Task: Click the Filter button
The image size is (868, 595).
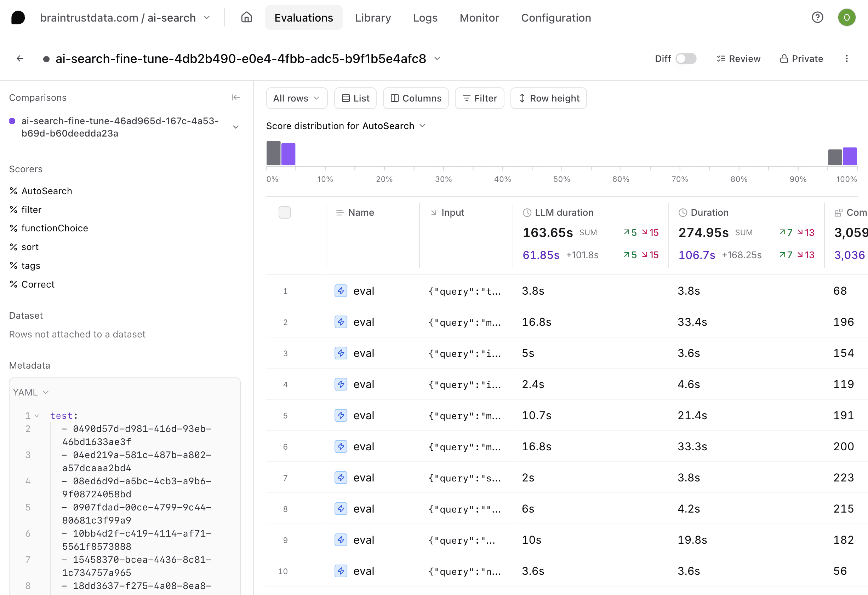Action: point(480,98)
